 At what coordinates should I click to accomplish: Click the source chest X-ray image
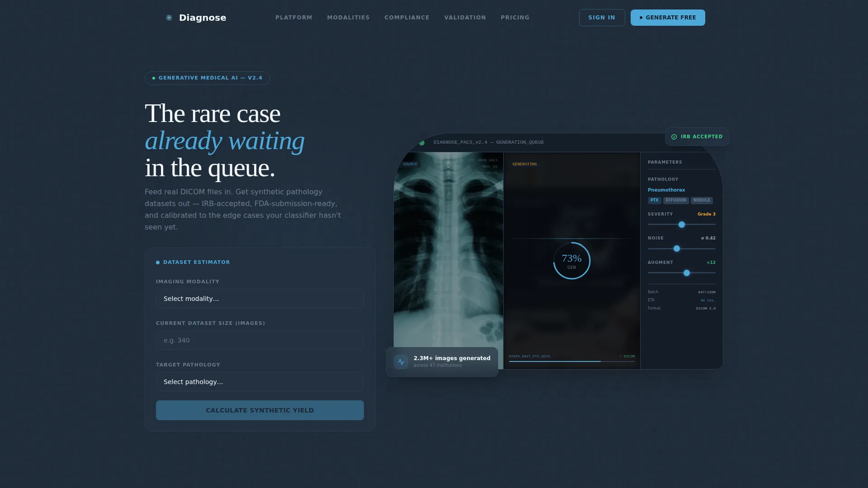click(x=448, y=261)
